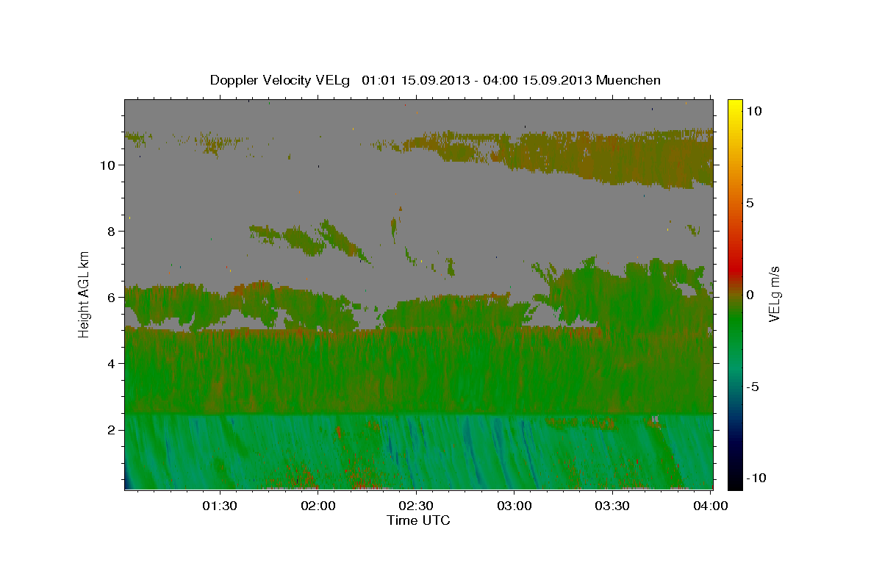The height and width of the screenshot is (588, 882).
Task: Click the colorbar value label 0
Action: point(750,295)
